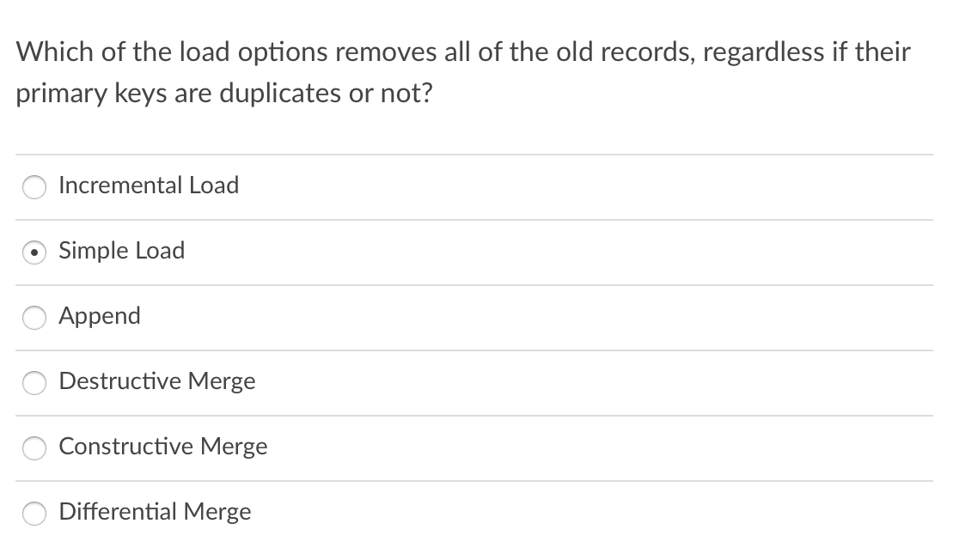This screenshot has width=959, height=560.
Task: Click the Constructive Merge answer label
Action: (162, 447)
